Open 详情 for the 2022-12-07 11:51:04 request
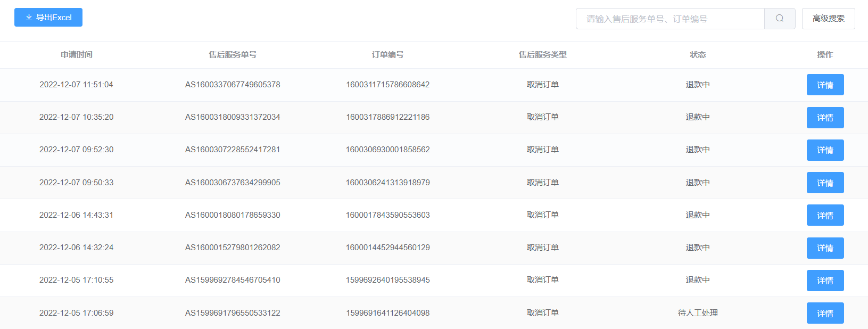This screenshot has width=868, height=329. (825, 85)
